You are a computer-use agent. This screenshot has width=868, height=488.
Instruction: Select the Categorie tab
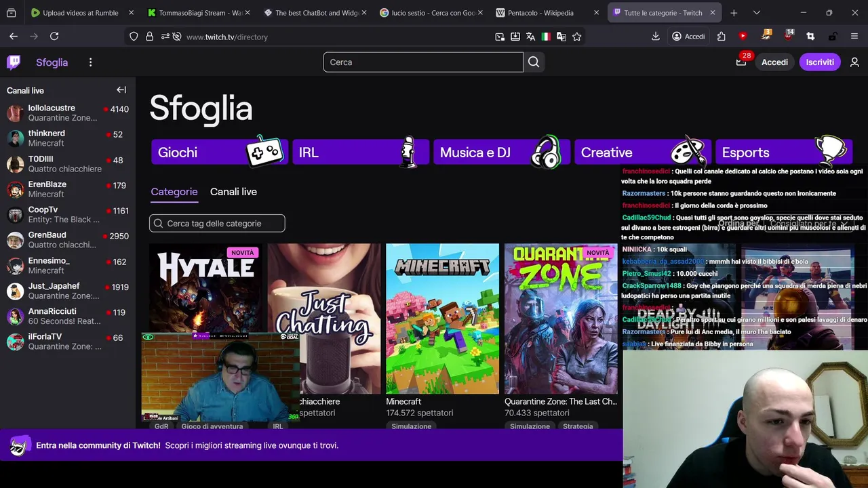click(x=174, y=192)
